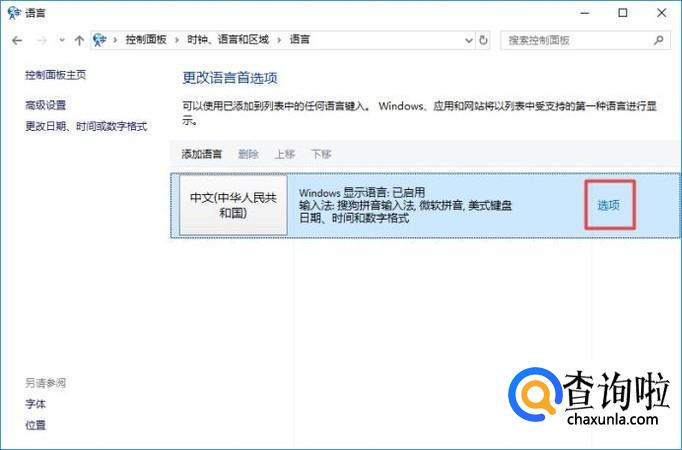Click the 语言 window title icon
Image resolution: width=682 pixels, height=450 pixels.
pos(12,12)
